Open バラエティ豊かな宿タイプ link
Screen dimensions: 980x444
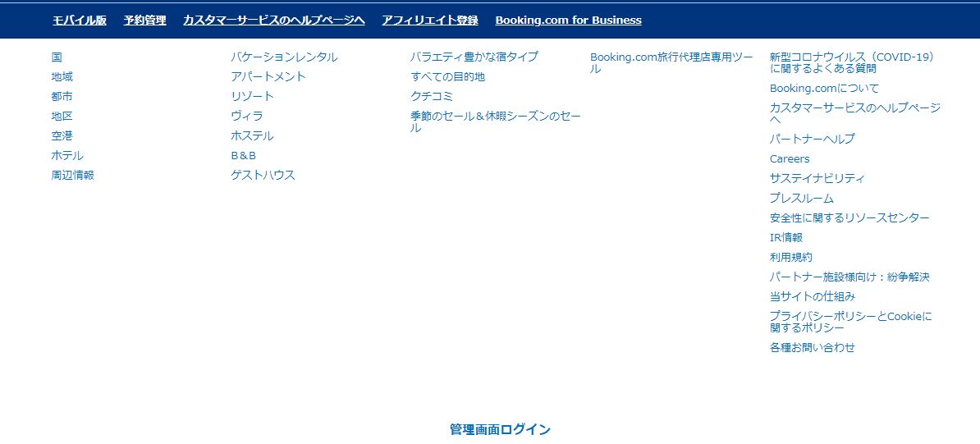tap(474, 57)
